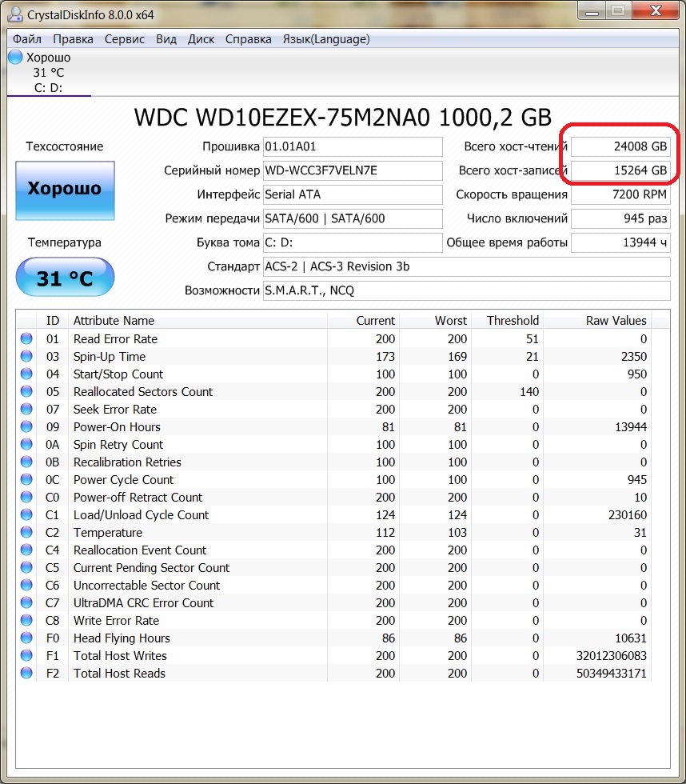The width and height of the screenshot is (686, 784).
Task: Click the 945 раз power-on count value
Action: pyautogui.click(x=620, y=218)
